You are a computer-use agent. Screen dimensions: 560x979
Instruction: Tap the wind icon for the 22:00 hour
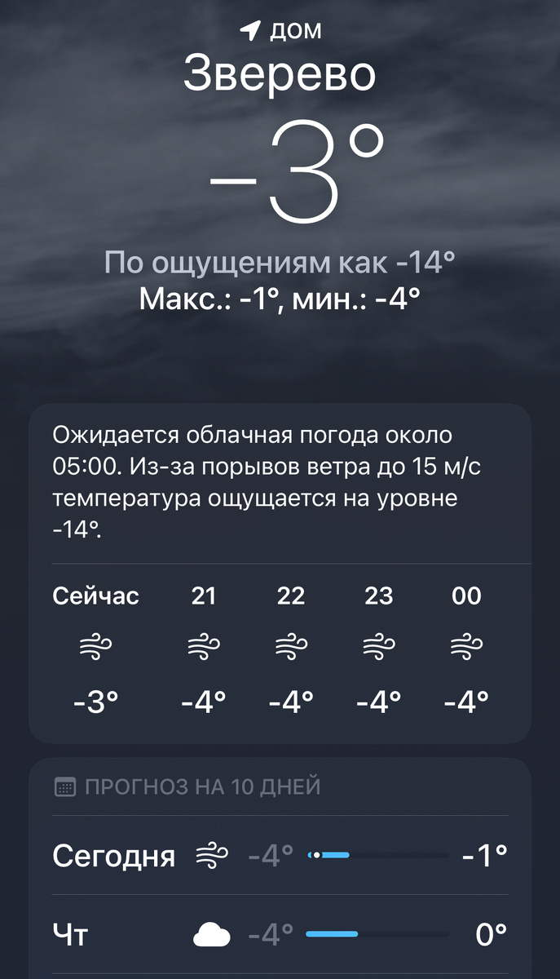292,645
